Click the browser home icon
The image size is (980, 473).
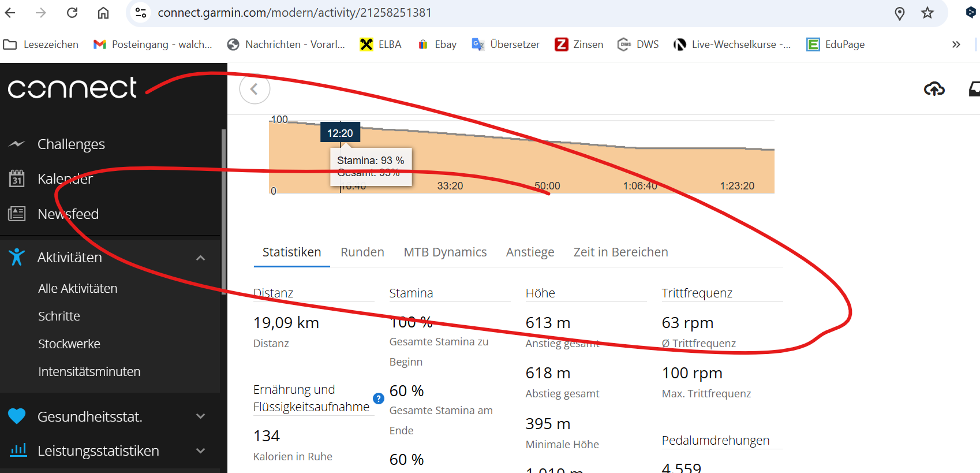click(103, 13)
